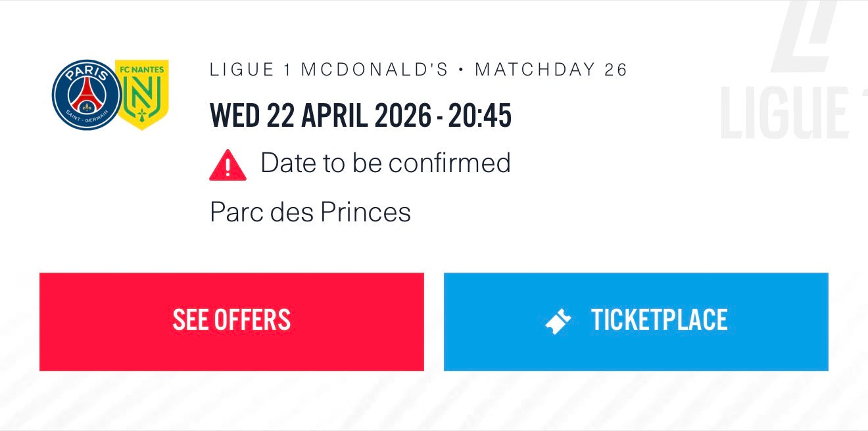868x431 pixels.
Task: Click the MATCHDAY 26 label
Action: [551, 70]
